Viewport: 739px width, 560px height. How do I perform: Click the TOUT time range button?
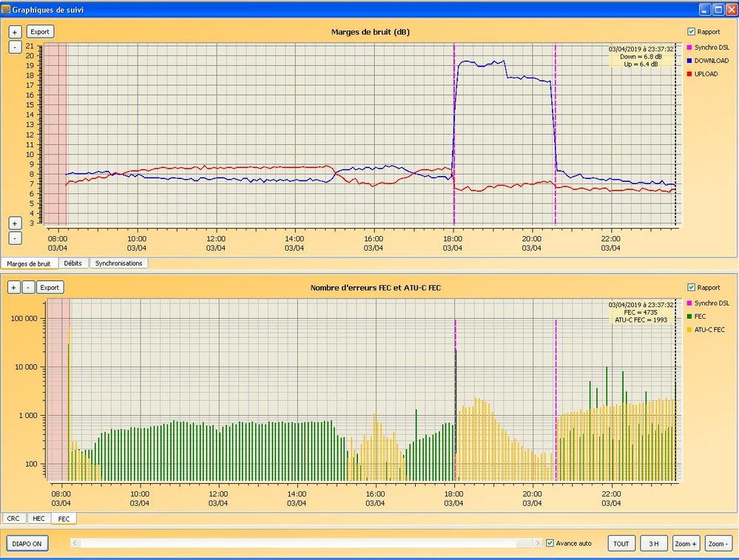pos(621,544)
